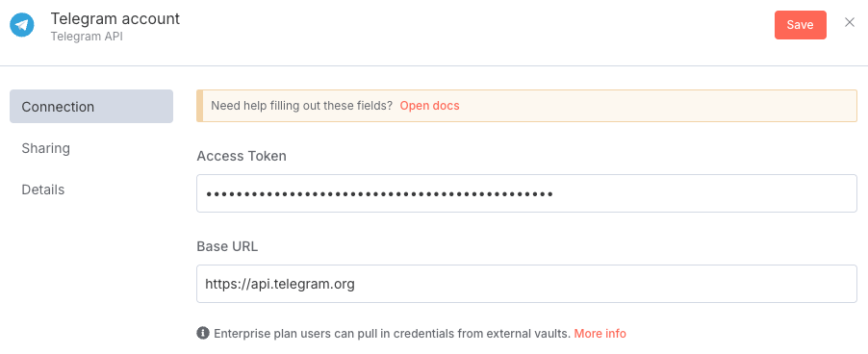Click into the Base URL field
This screenshot has width=868, height=354.
coord(526,284)
